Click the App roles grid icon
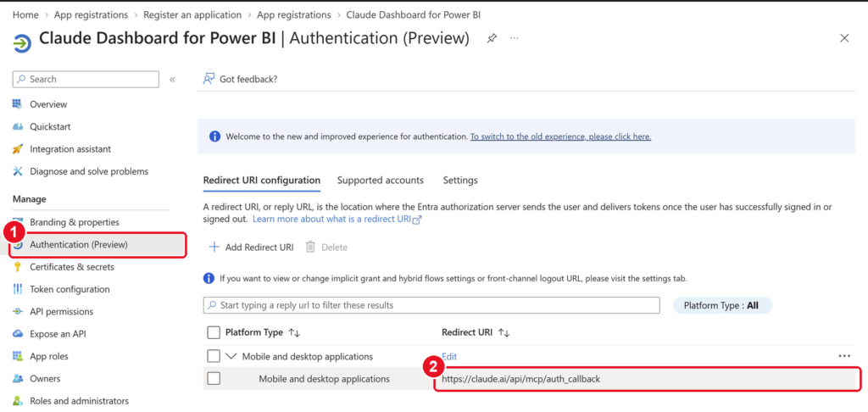868x412 pixels. click(18, 356)
